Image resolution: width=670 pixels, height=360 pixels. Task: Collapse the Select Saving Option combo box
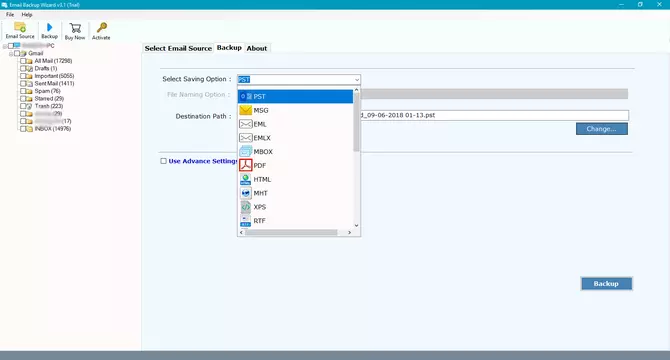click(357, 79)
